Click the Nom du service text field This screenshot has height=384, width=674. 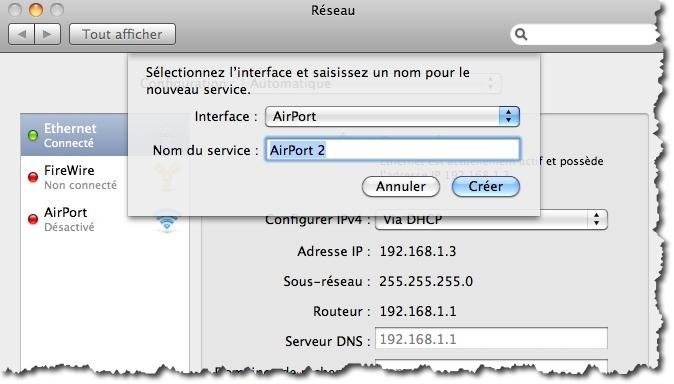tap(392, 150)
